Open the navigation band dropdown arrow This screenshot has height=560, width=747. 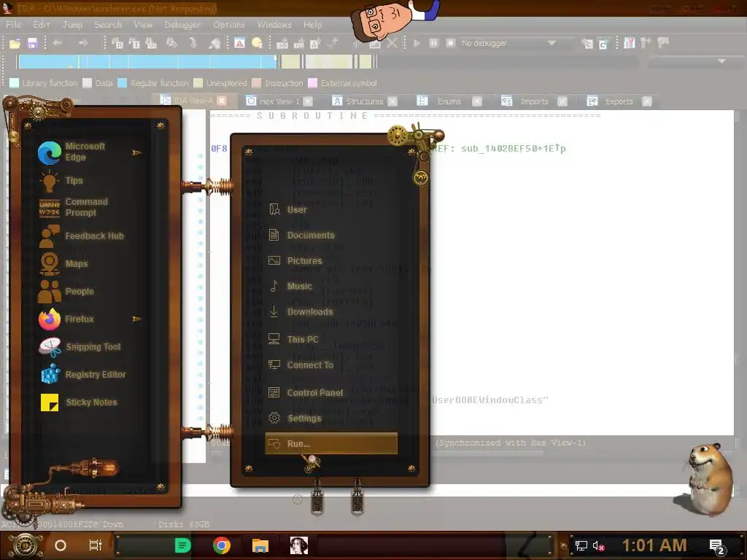(721, 61)
